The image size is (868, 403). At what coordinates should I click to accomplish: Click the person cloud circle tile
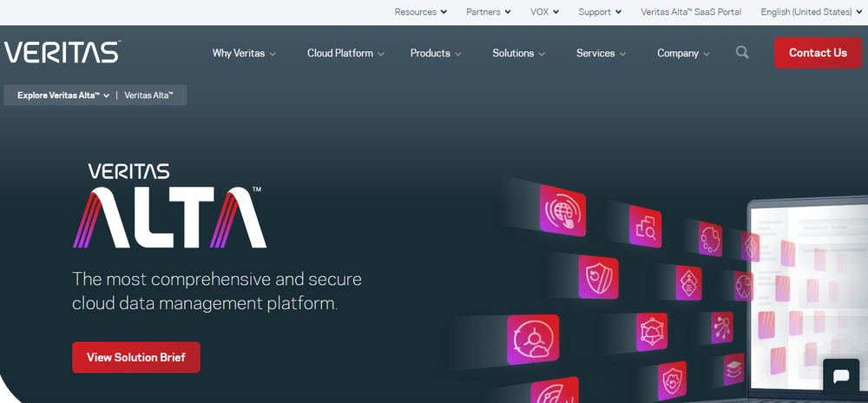coord(533,340)
